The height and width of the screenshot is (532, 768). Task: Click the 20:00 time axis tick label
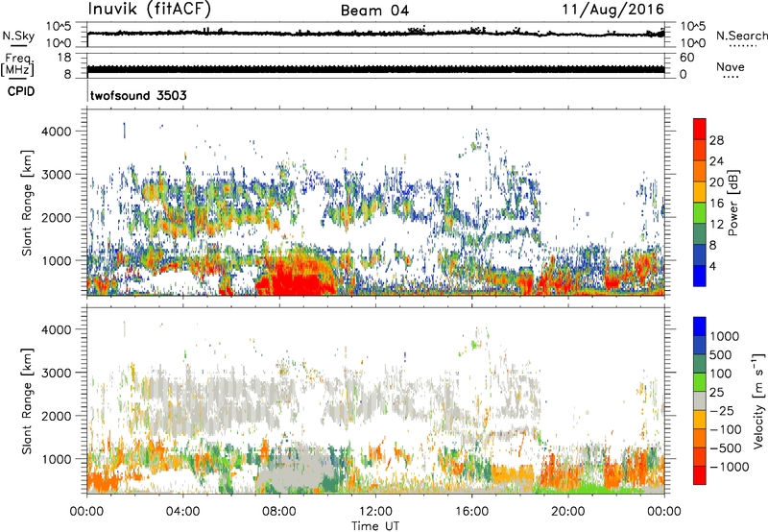[x=567, y=512]
